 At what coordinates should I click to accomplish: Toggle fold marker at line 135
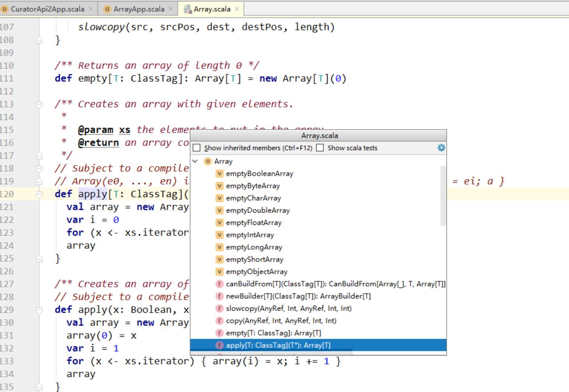point(39,387)
